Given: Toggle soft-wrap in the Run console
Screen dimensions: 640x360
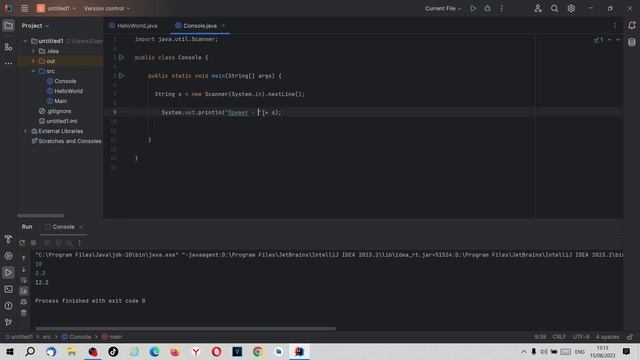Looking at the screenshot, I should click(24, 280).
